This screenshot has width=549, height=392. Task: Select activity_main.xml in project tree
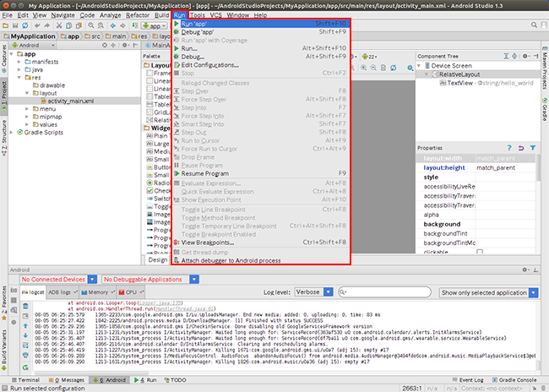point(70,101)
